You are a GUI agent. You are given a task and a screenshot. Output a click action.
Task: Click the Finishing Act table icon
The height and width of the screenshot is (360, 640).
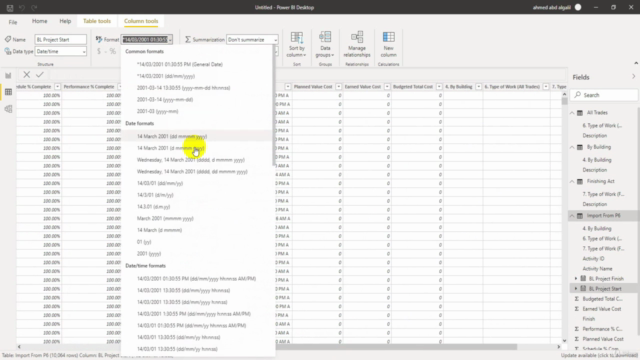point(580,182)
